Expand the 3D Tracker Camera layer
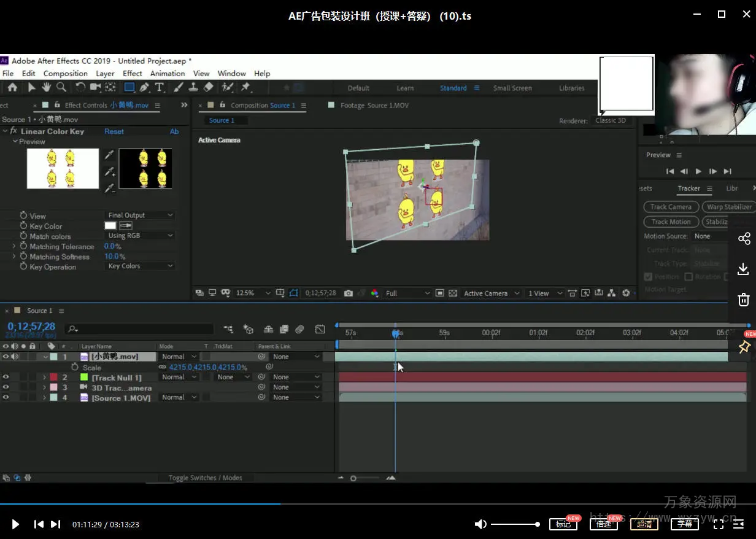 44,387
